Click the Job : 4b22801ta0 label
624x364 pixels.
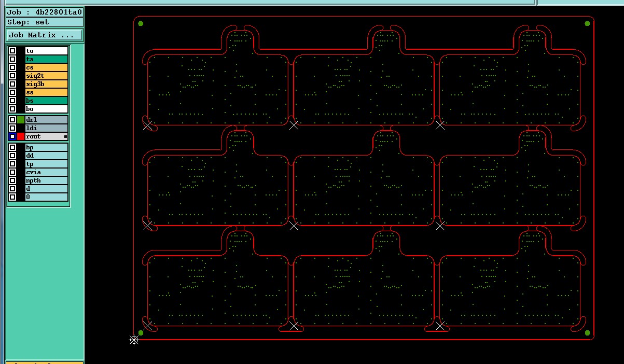point(45,12)
